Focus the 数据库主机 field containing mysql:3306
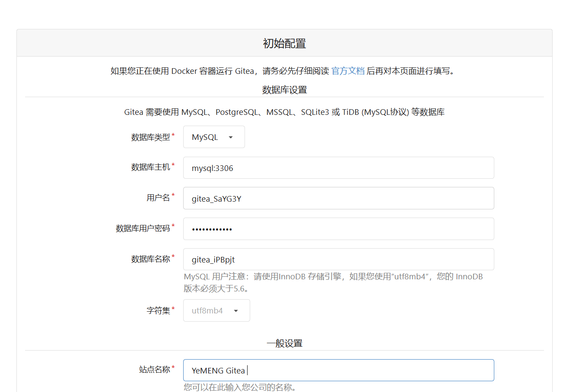This screenshot has width=582, height=392. (x=338, y=168)
